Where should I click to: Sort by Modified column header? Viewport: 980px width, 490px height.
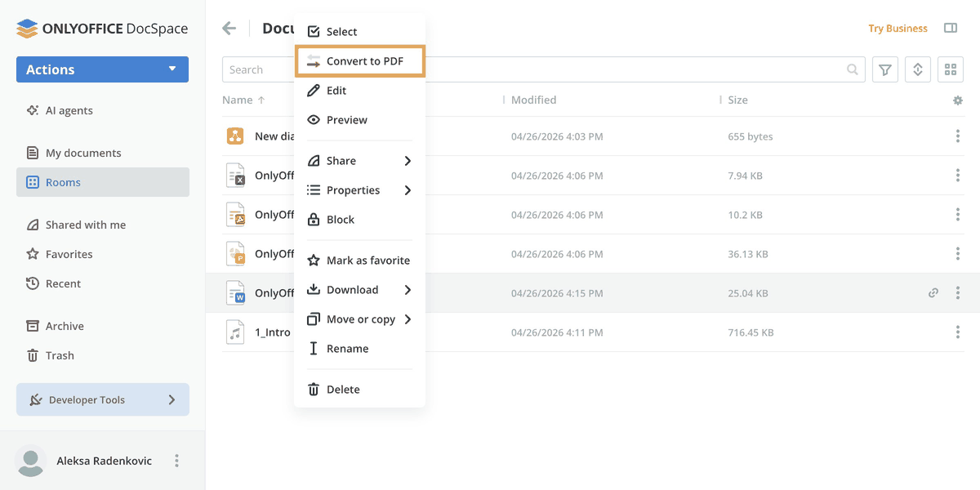[533, 100]
